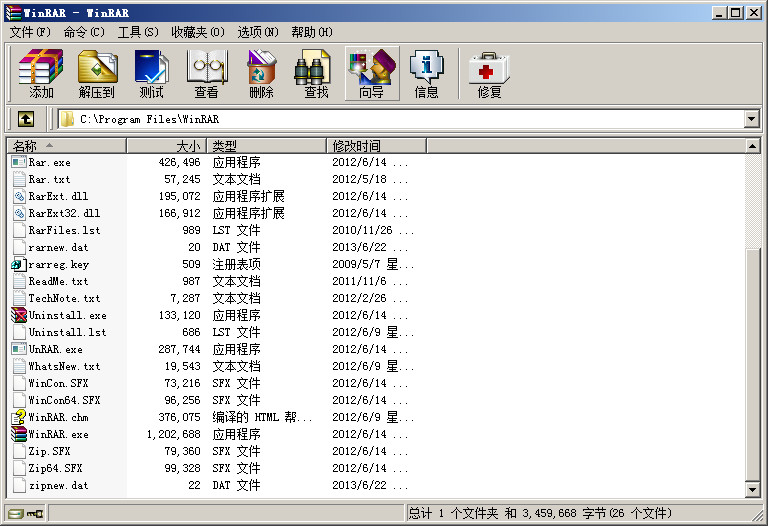Image resolution: width=768 pixels, height=526 pixels.
Task: Launch the Wizard (向导) toolbar icon
Action: coord(372,73)
